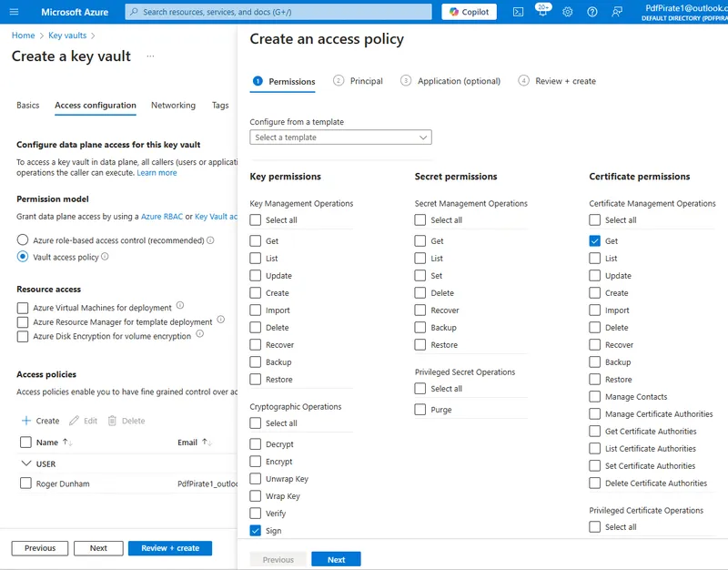Screen dimensions: 728x570
Task: Select Azure role-based access control radio button
Action: pos(22,240)
